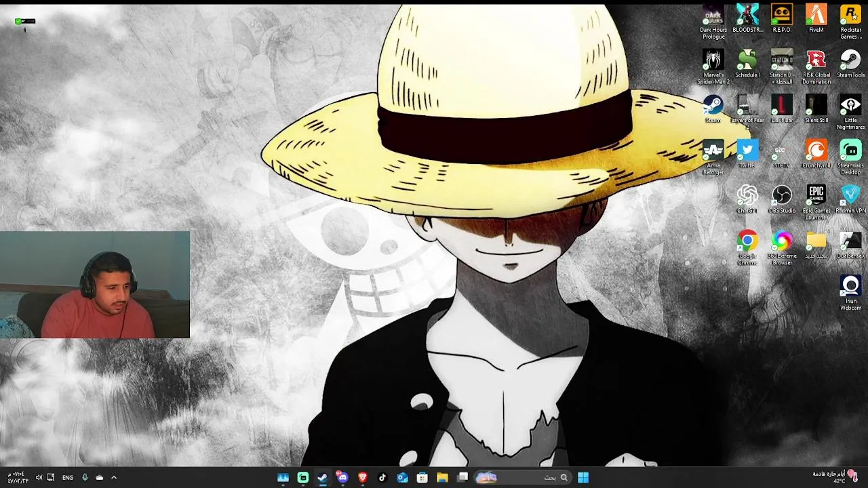The height and width of the screenshot is (488, 868).
Task: Open the Arma Reforger shortcut
Action: tap(713, 158)
